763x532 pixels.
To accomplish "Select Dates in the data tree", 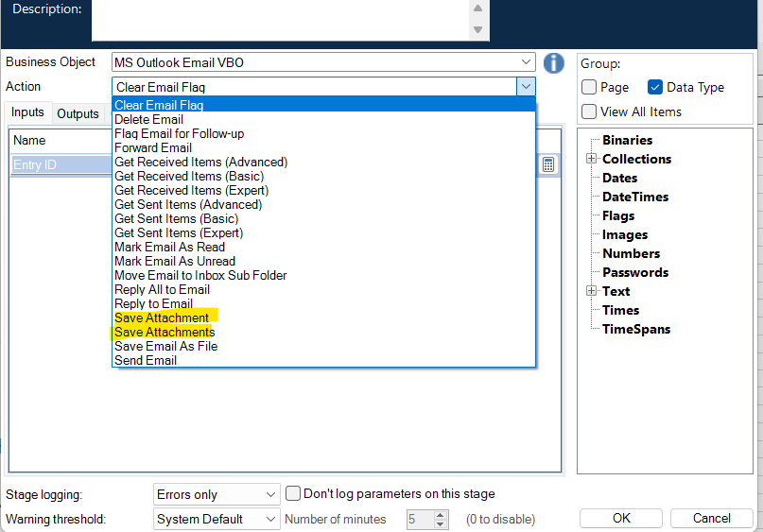I will pos(619,178).
